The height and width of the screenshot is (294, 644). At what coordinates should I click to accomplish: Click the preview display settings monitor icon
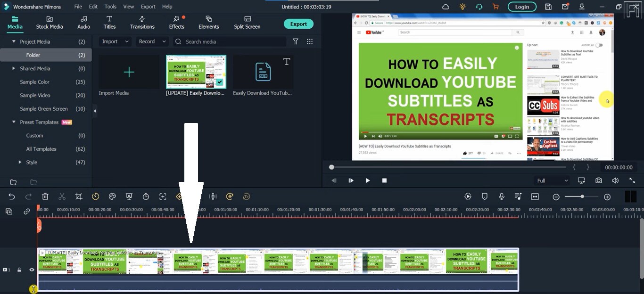click(x=581, y=180)
